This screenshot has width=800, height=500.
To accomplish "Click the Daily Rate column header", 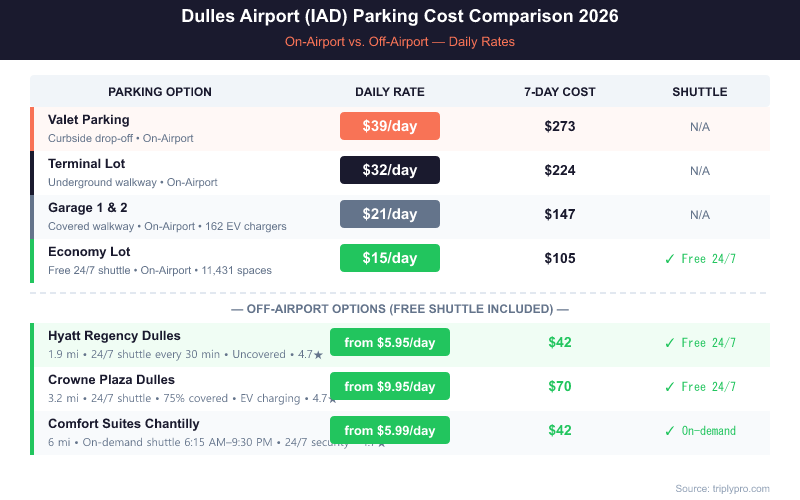I will point(390,92).
